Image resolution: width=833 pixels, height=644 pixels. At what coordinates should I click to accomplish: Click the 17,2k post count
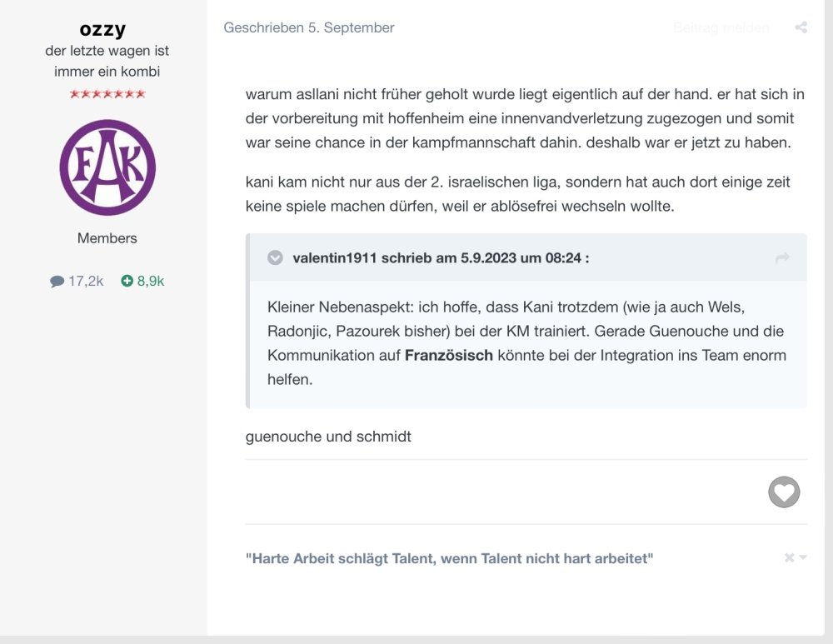point(85,282)
